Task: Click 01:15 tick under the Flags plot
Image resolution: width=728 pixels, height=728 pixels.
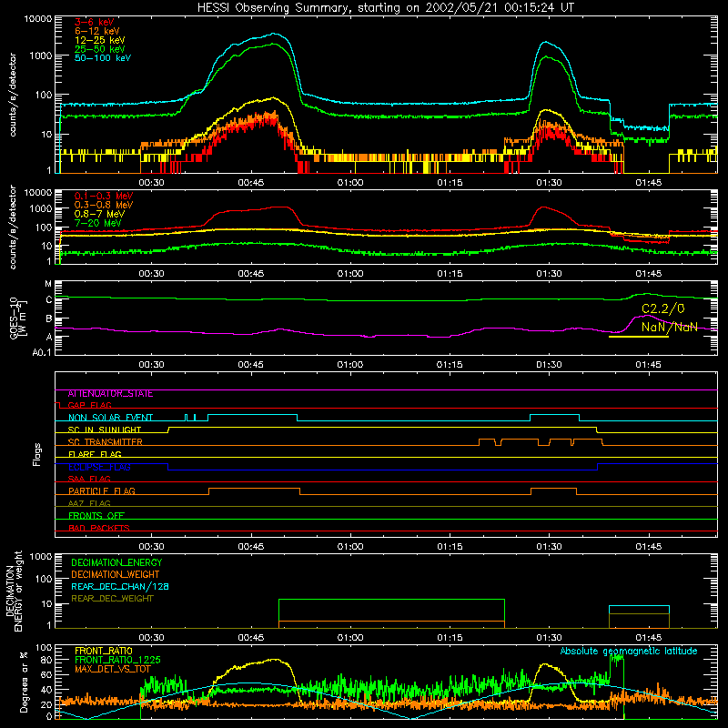Action: 450,547
